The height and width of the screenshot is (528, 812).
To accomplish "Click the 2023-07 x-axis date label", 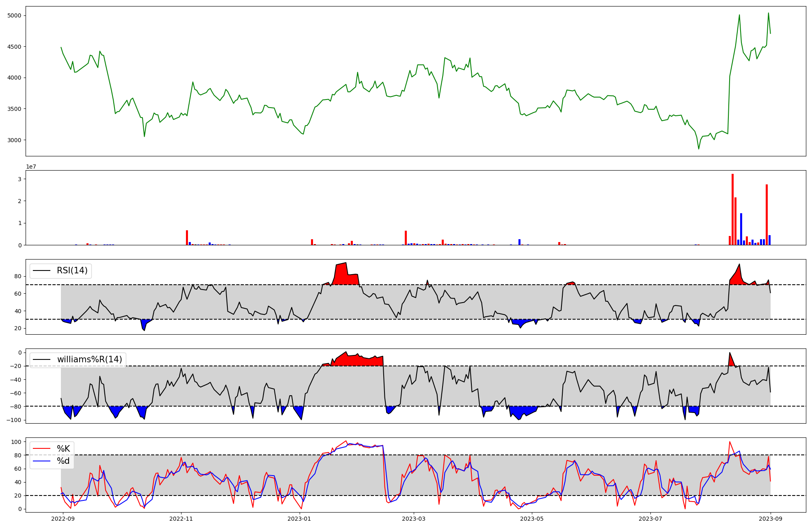I will tap(650, 519).
